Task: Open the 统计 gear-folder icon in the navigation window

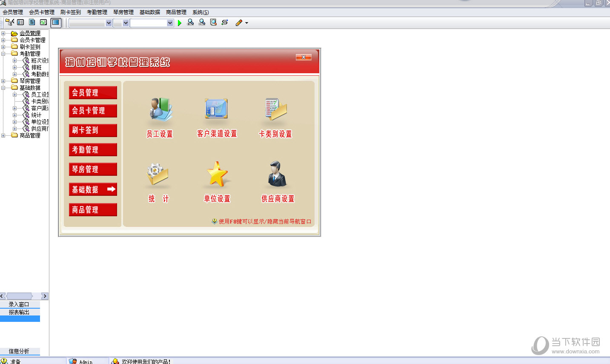Action: tap(158, 175)
